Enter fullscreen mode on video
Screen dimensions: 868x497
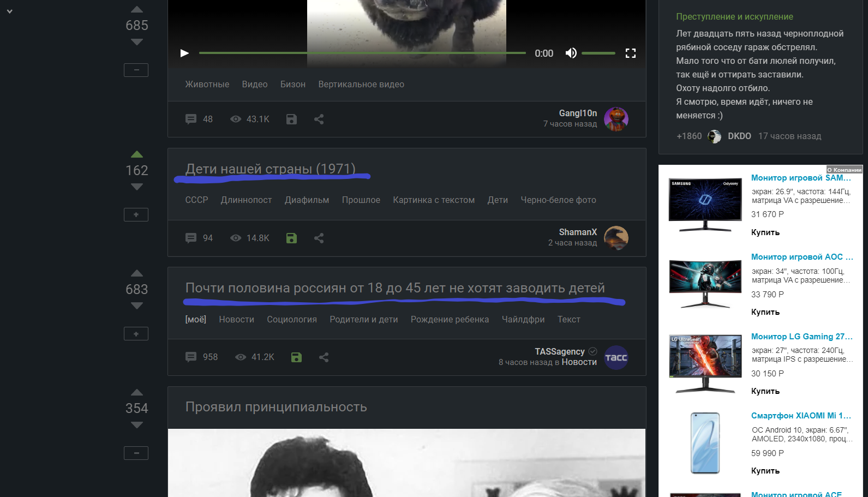point(631,53)
